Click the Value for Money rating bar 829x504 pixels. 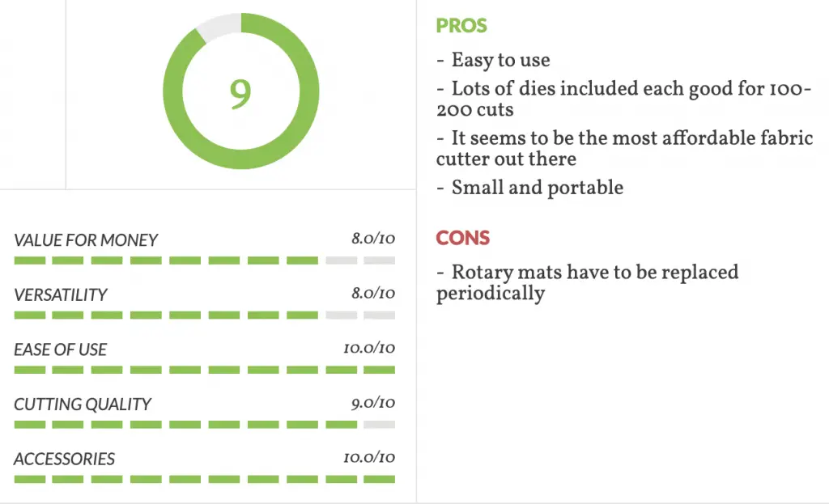pos(205,260)
